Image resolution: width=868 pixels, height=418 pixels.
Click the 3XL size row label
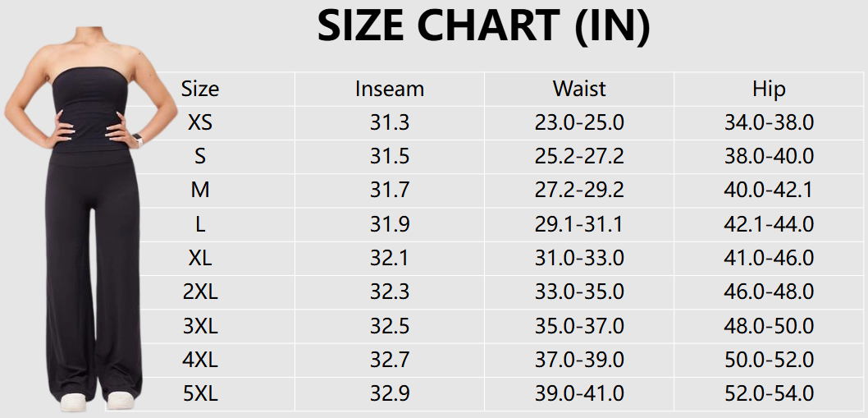point(200,326)
